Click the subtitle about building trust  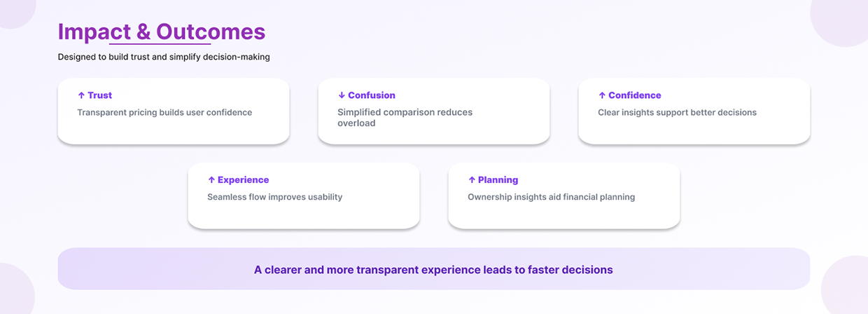click(x=164, y=57)
